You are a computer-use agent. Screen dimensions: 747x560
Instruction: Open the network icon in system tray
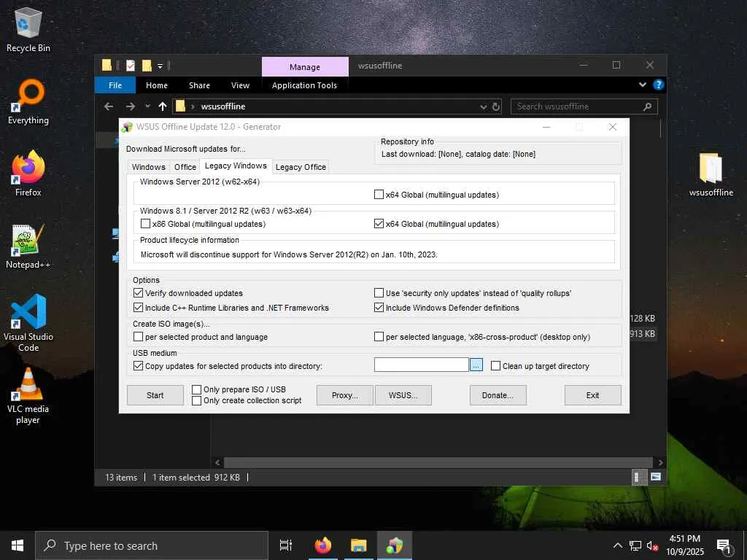coord(635,545)
